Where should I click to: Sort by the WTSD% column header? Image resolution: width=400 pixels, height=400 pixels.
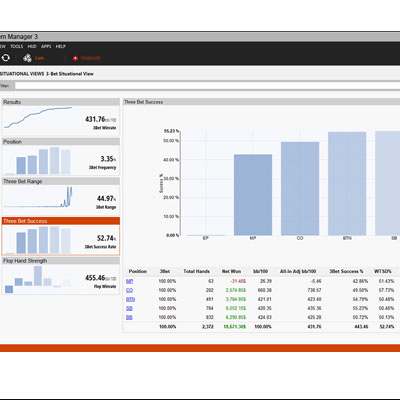click(383, 271)
